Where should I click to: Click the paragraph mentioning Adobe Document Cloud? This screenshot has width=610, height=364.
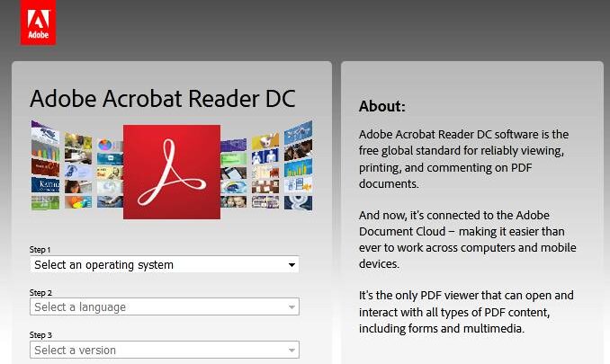coord(467,239)
